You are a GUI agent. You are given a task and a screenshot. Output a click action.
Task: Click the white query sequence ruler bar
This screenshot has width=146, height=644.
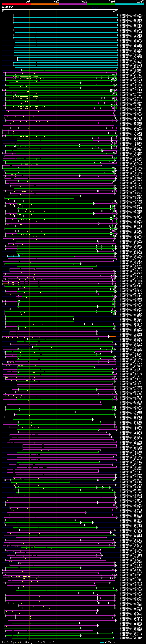click(x=60, y=10)
